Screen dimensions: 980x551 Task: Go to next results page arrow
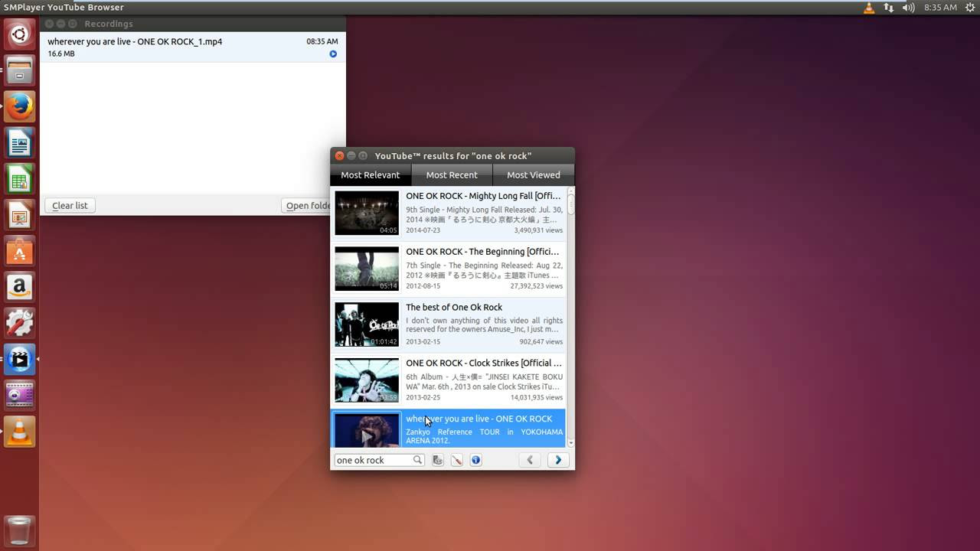(558, 460)
